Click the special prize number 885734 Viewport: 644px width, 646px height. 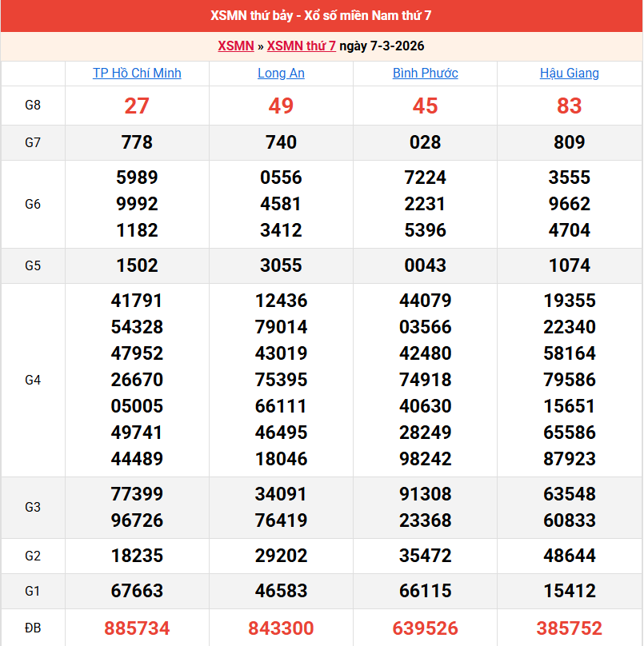click(x=137, y=628)
